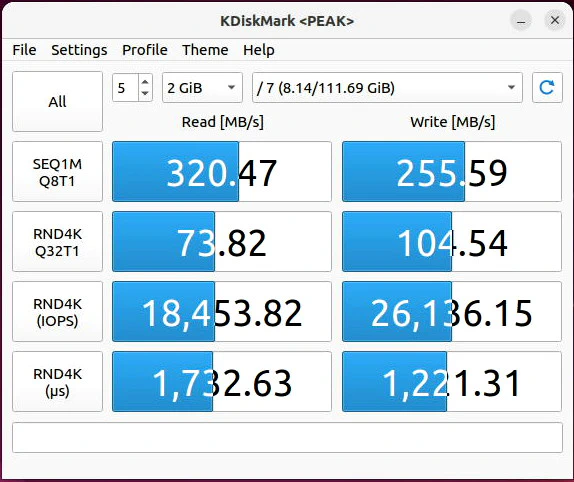The width and height of the screenshot is (574, 482).
Task: Select the 104.54 random write result
Action: click(452, 242)
